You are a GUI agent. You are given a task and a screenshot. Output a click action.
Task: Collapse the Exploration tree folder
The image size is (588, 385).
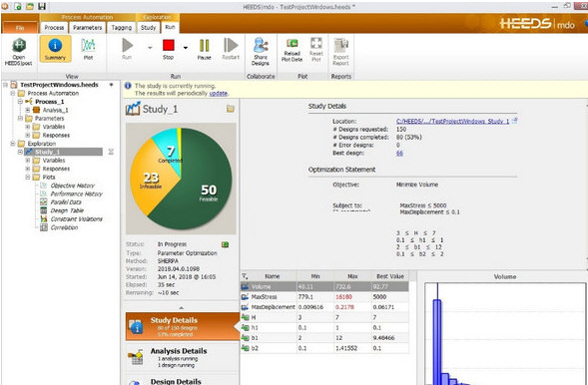[x=13, y=144]
